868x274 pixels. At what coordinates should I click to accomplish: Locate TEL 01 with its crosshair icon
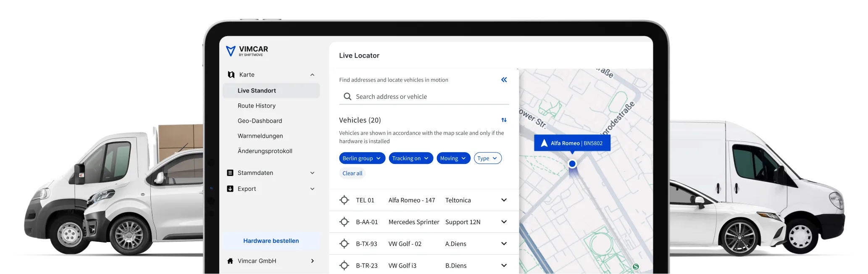[x=344, y=200]
